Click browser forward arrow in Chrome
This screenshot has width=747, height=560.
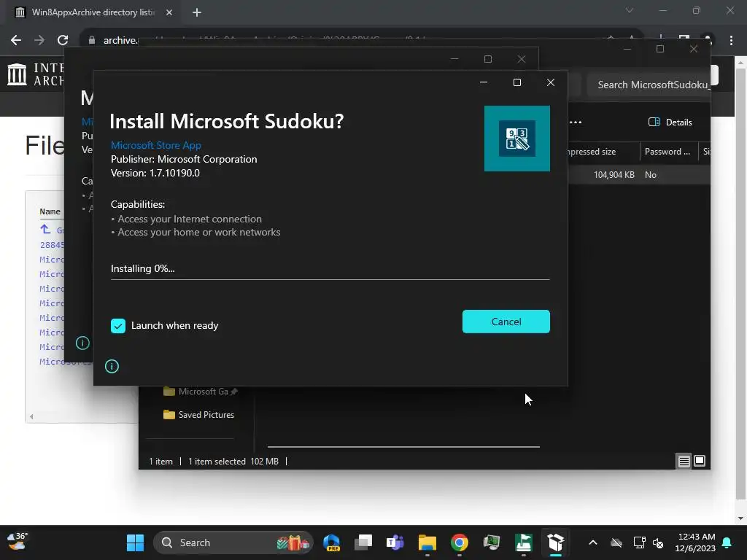coord(39,40)
